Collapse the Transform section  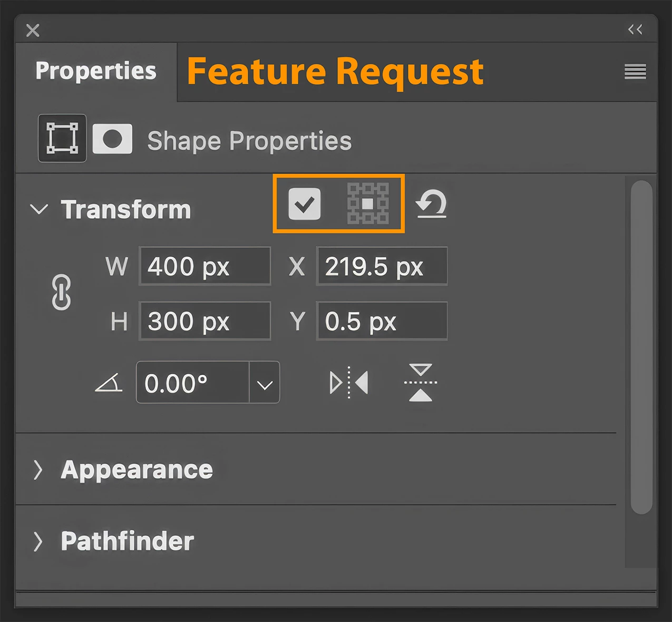tap(39, 209)
